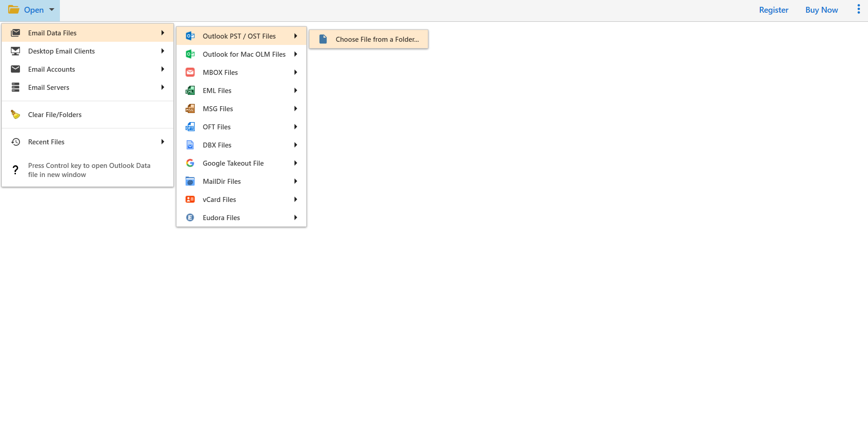
Task: Choose OFT Files entry
Action: (x=241, y=127)
